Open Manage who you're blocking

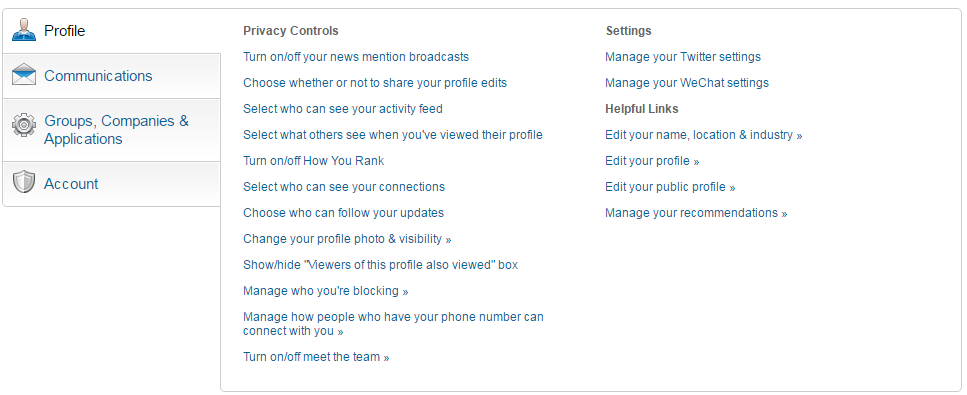(326, 291)
